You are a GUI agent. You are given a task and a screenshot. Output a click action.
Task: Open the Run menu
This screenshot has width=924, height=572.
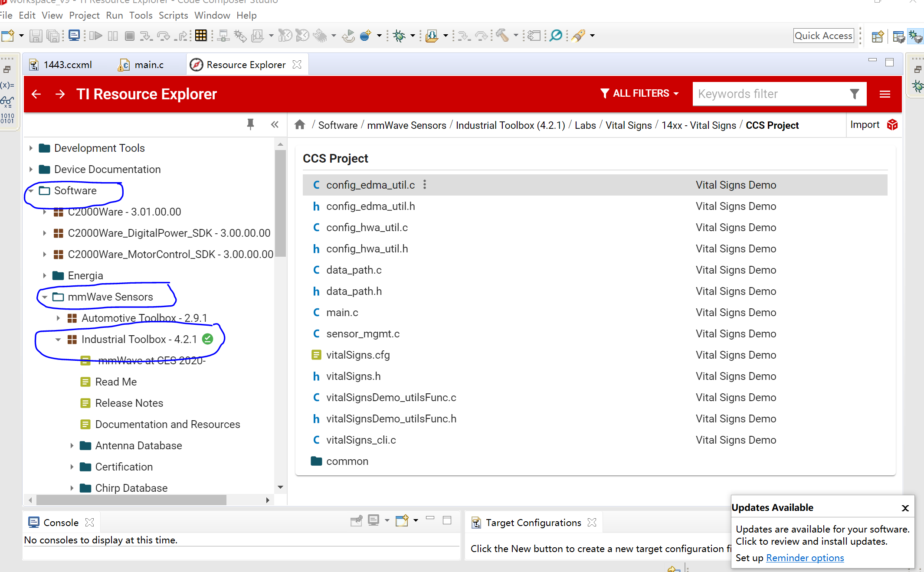[114, 15]
